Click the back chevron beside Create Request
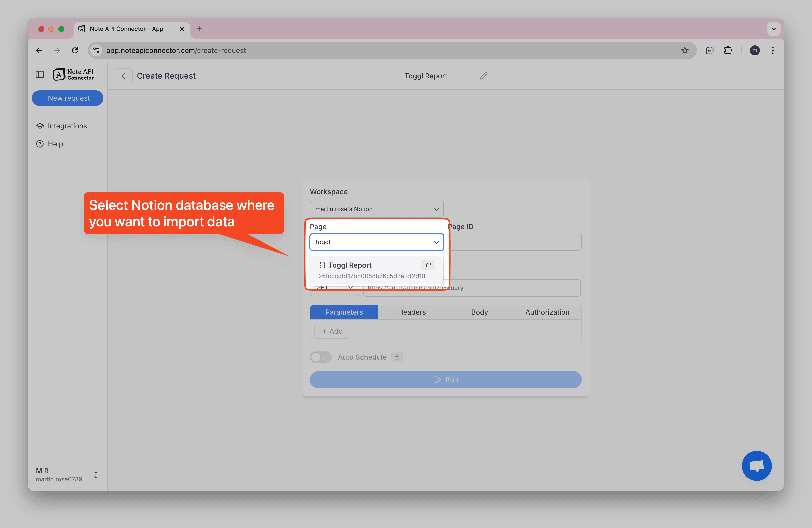Screen dimensions: 812x528 [x=123, y=76]
